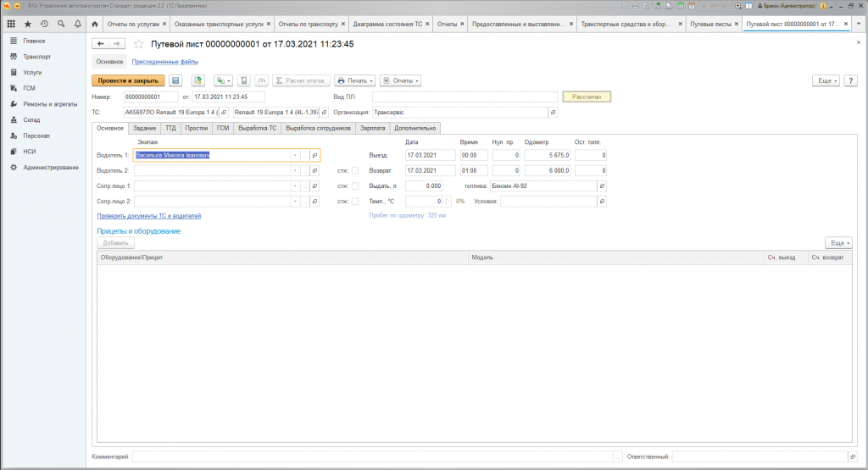Open the info icon in the title bar
Screen dimensions: 868x470
coord(823,6)
